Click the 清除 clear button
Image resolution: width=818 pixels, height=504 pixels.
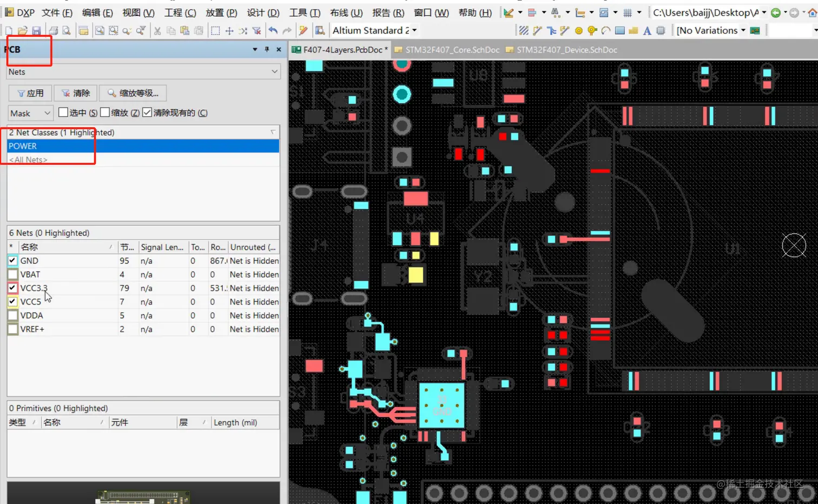tap(76, 93)
